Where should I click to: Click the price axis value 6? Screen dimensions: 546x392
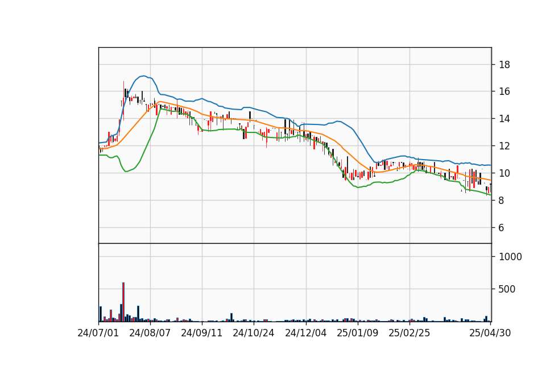(502, 228)
